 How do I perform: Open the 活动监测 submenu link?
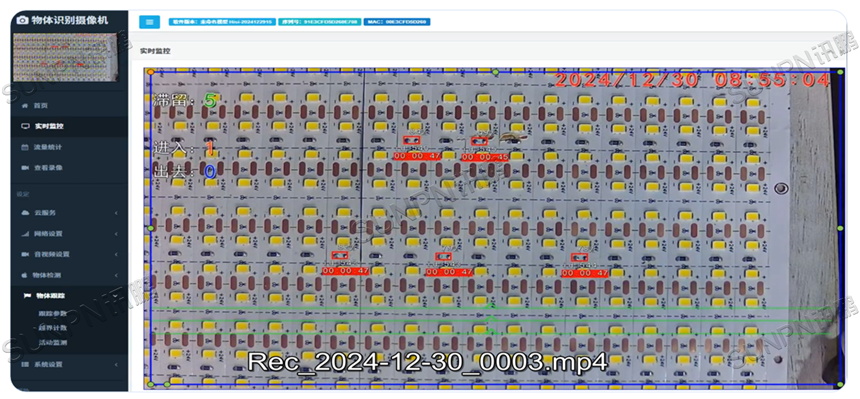pos(53,342)
